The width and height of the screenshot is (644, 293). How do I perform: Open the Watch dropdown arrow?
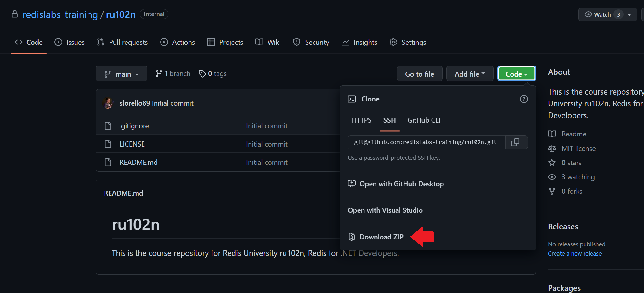[629, 15]
